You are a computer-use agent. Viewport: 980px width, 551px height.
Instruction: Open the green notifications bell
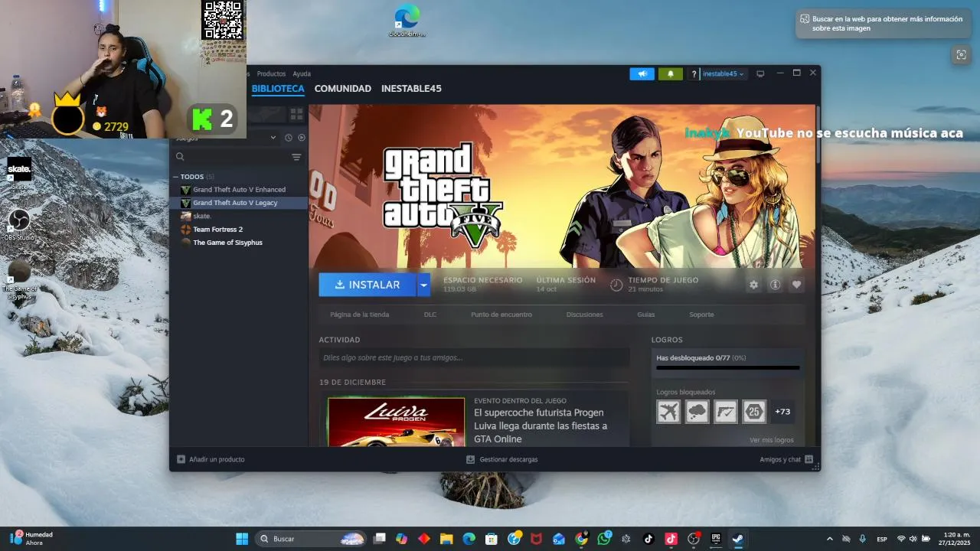tap(671, 74)
